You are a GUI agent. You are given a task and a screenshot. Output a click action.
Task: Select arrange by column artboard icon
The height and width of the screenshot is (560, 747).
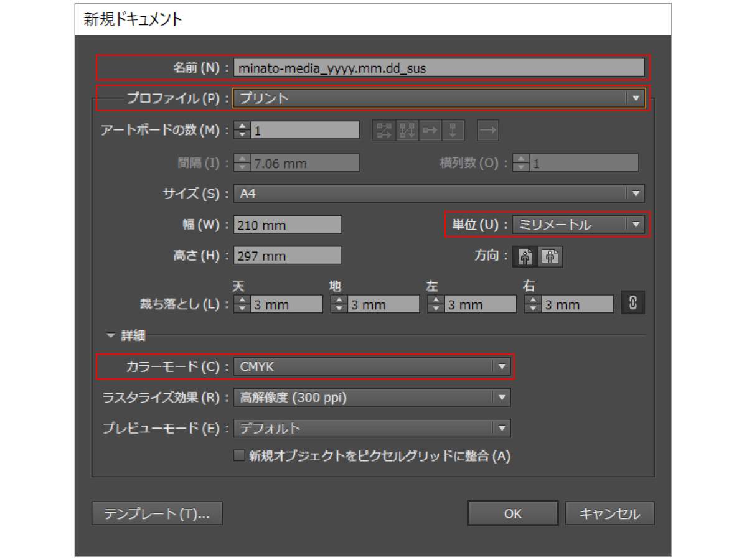pos(453,130)
